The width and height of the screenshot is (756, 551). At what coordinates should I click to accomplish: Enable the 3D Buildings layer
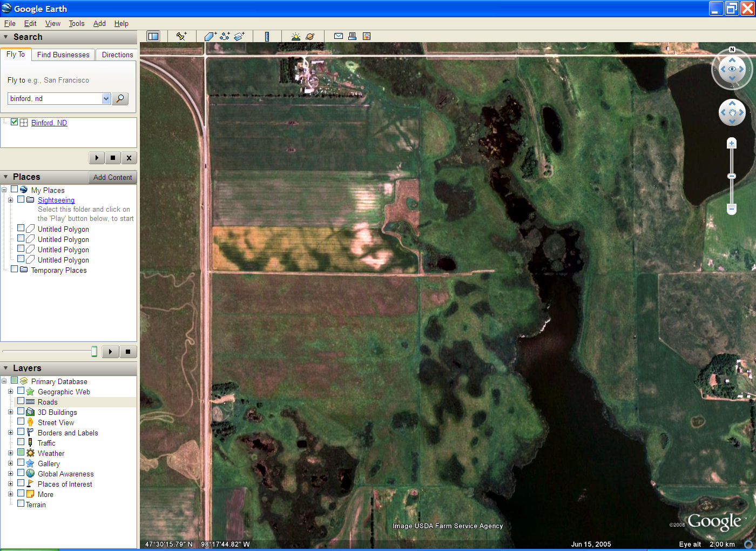pyautogui.click(x=21, y=411)
